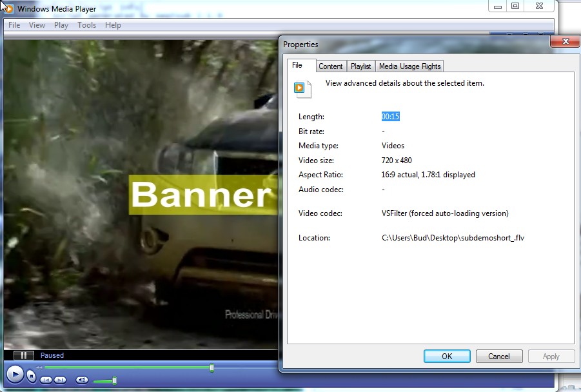The image size is (581, 392).
Task: Open the File menu
Action: coord(14,25)
